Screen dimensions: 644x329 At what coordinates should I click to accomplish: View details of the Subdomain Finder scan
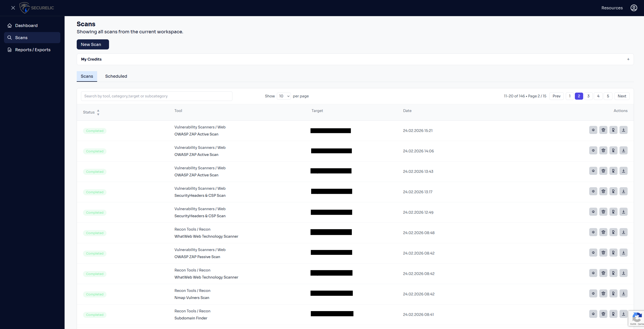[593, 314]
